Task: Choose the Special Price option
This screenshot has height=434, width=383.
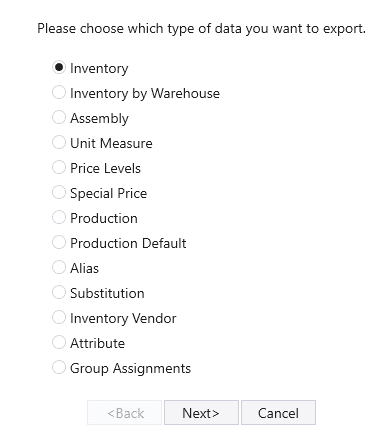Action: (x=59, y=192)
